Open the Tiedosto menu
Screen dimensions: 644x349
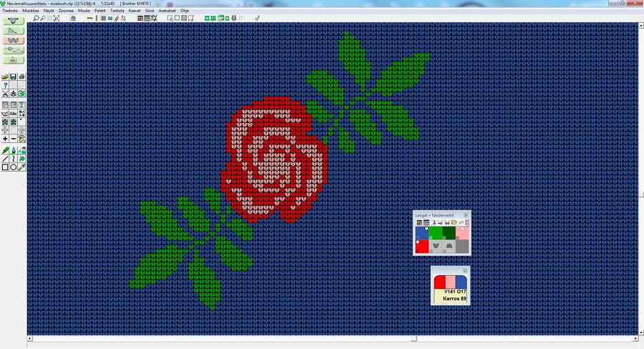[x=10, y=11]
